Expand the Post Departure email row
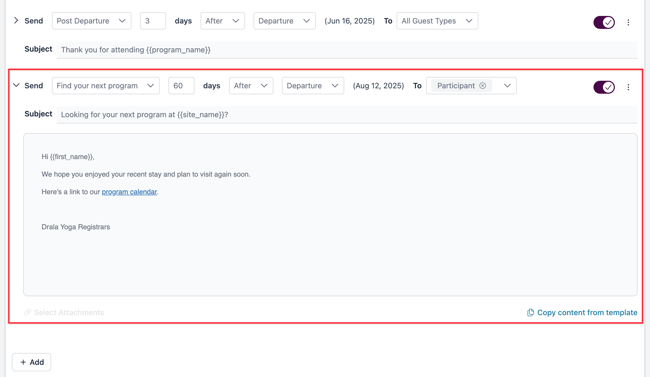Viewport: 650px width, 377px height. point(16,20)
